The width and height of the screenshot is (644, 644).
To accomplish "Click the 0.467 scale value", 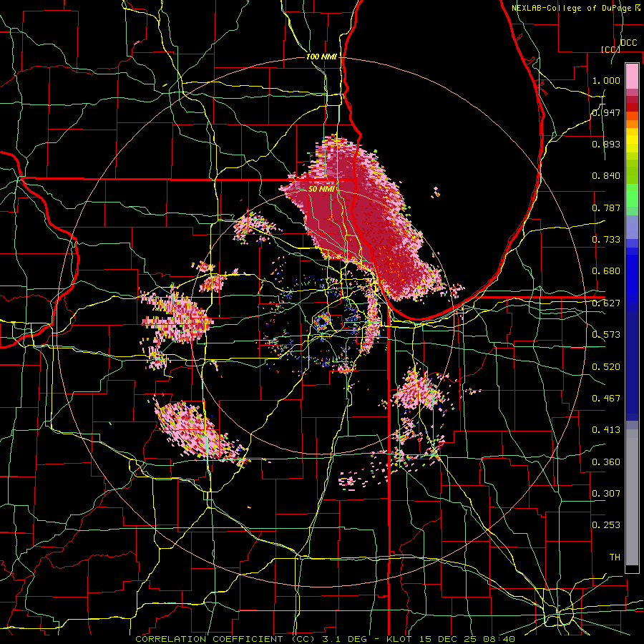I will click(606, 399).
